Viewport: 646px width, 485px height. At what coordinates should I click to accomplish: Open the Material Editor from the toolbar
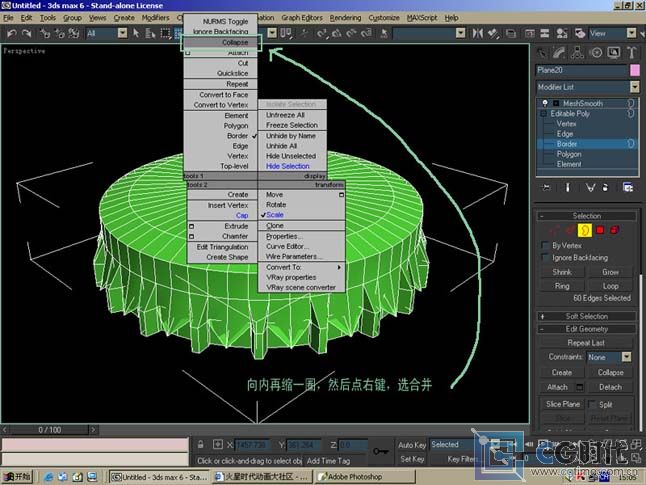561,33
